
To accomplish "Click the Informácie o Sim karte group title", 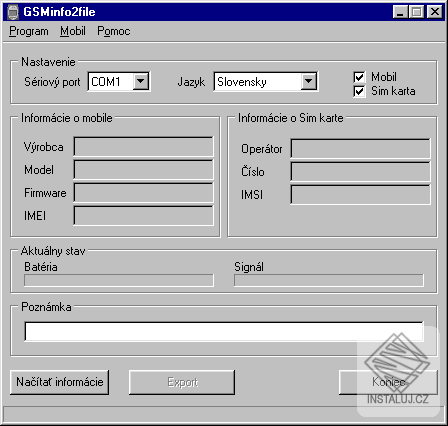I will tap(291, 118).
